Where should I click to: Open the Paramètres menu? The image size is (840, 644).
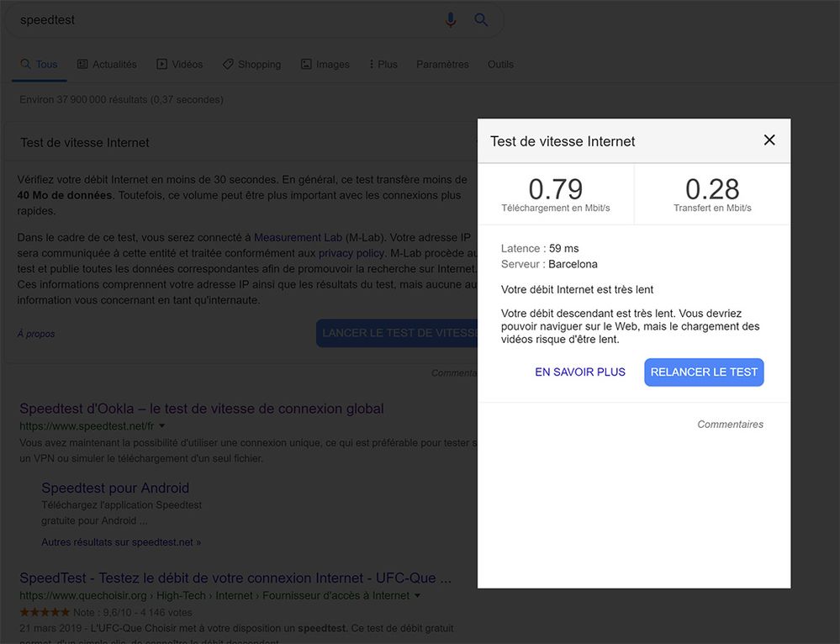pos(442,64)
